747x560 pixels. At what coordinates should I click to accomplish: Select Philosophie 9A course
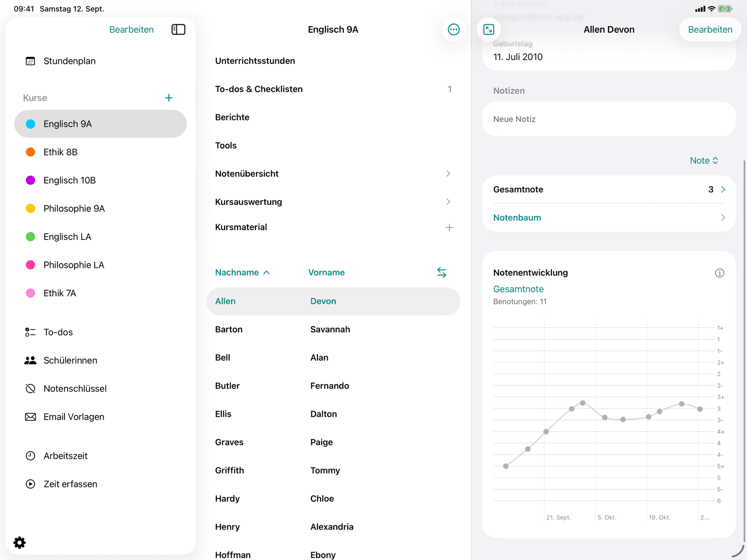tap(100, 209)
